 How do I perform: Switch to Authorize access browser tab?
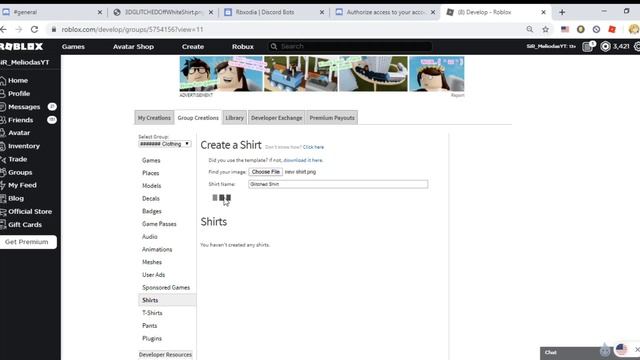(x=385, y=12)
